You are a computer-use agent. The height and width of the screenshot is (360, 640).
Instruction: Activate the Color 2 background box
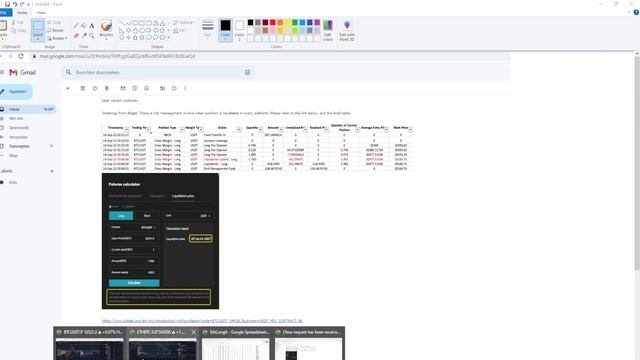click(x=240, y=30)
